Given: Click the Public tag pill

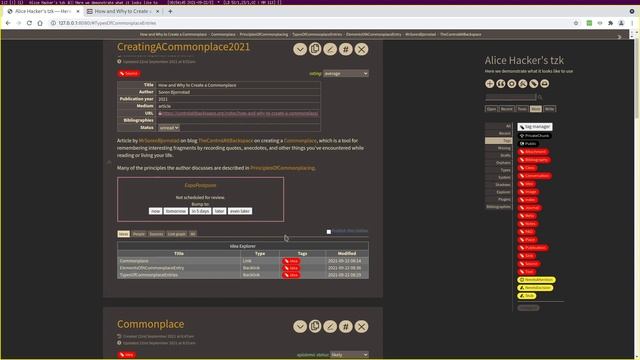Looking at the screenshot, I should (x=528, y=144).
